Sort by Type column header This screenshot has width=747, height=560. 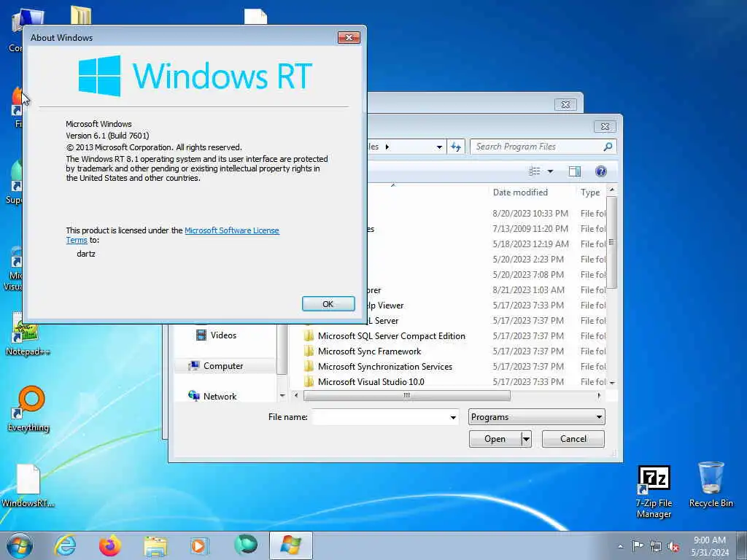[590, 192]
